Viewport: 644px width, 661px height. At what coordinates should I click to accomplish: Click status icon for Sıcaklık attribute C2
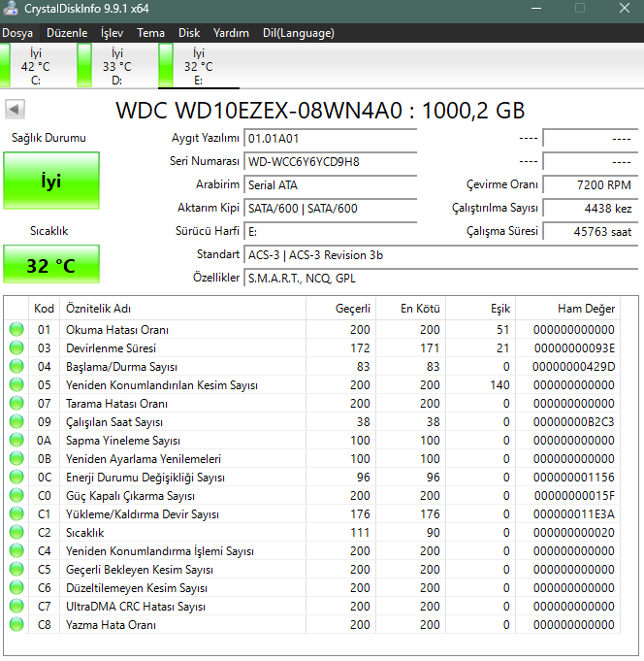16,532
